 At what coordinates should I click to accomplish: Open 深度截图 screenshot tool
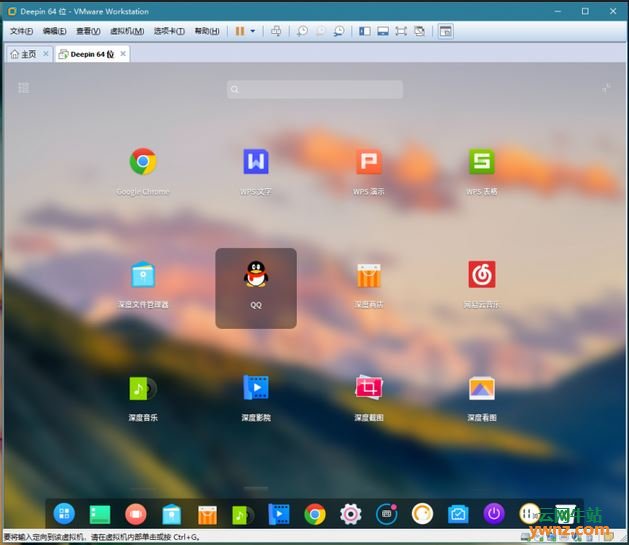(369, 388)
